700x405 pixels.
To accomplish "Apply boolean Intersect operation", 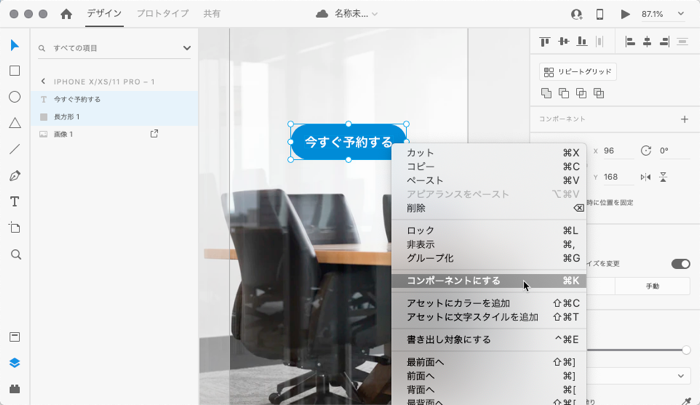I will pyautogui.click(x=581, y=93).
